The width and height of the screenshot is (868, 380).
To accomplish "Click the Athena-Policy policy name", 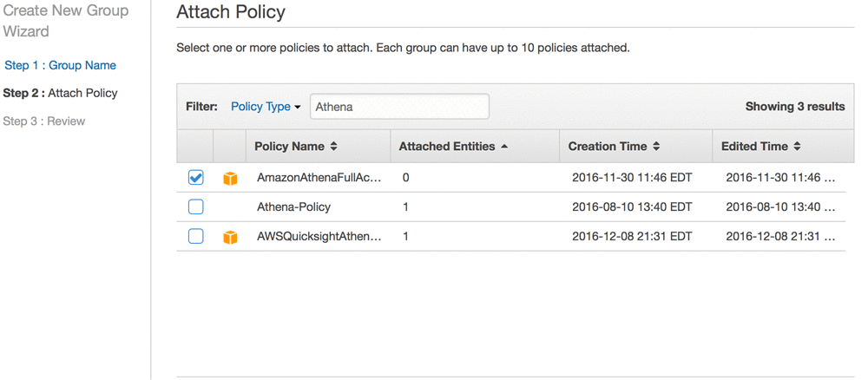I will coord(293,207).
